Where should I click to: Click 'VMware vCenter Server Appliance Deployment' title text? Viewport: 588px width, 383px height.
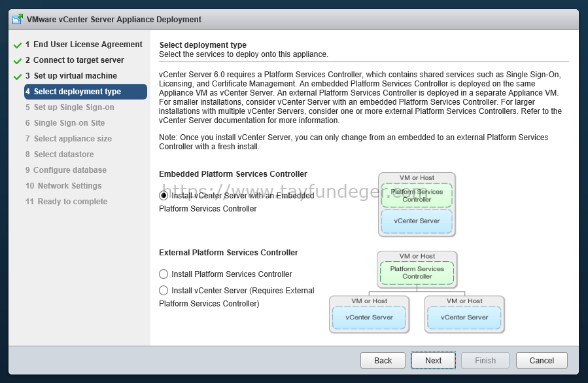coord(114,20)
